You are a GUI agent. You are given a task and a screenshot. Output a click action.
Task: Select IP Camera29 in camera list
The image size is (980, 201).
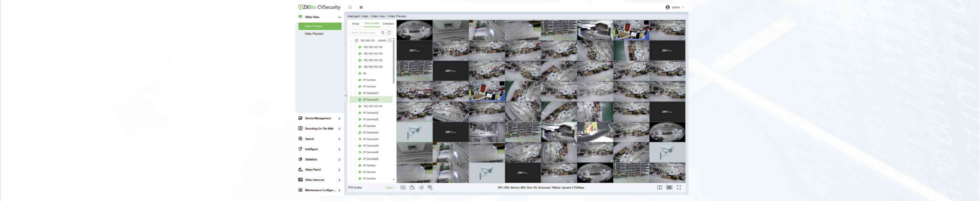coord(371,159)
